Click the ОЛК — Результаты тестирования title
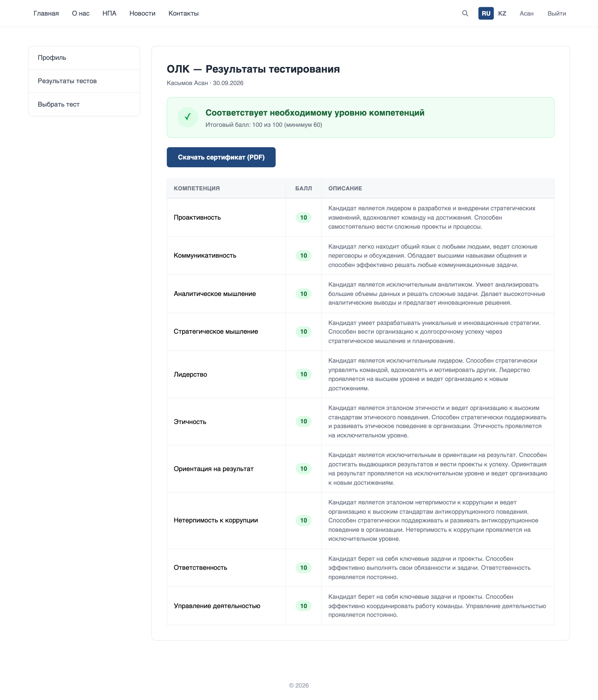The height and width of the screenshot is (700, 598). point(253,69)
